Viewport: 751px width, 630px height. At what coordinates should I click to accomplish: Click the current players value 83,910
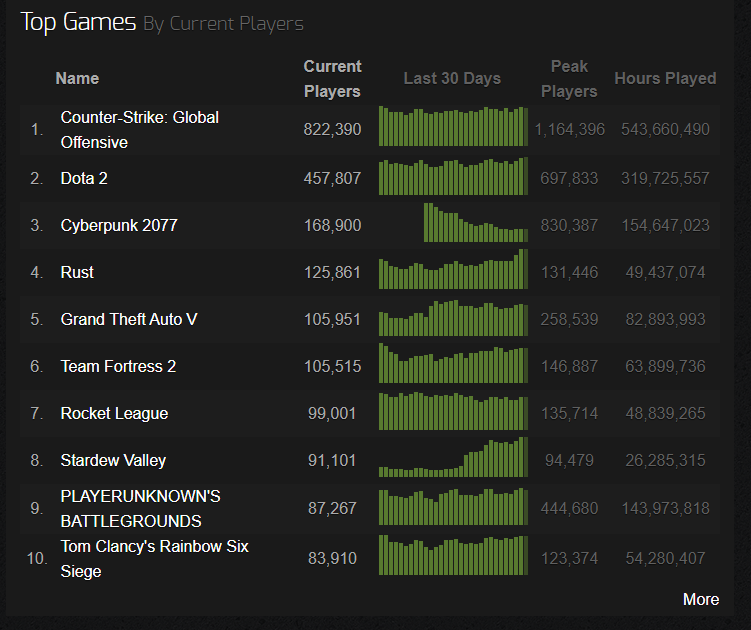pyautogui.click(x=332, y=558)
